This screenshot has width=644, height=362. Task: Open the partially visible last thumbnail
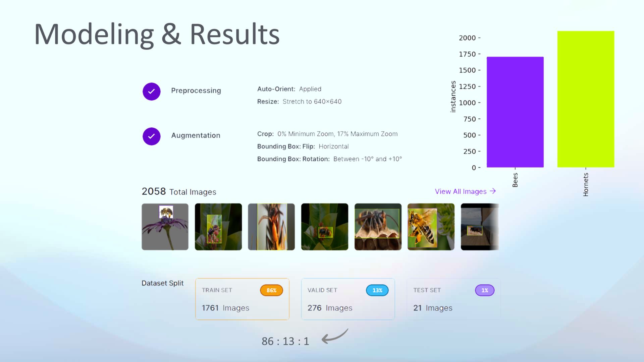pyautogui.click(x=480, y=227)
